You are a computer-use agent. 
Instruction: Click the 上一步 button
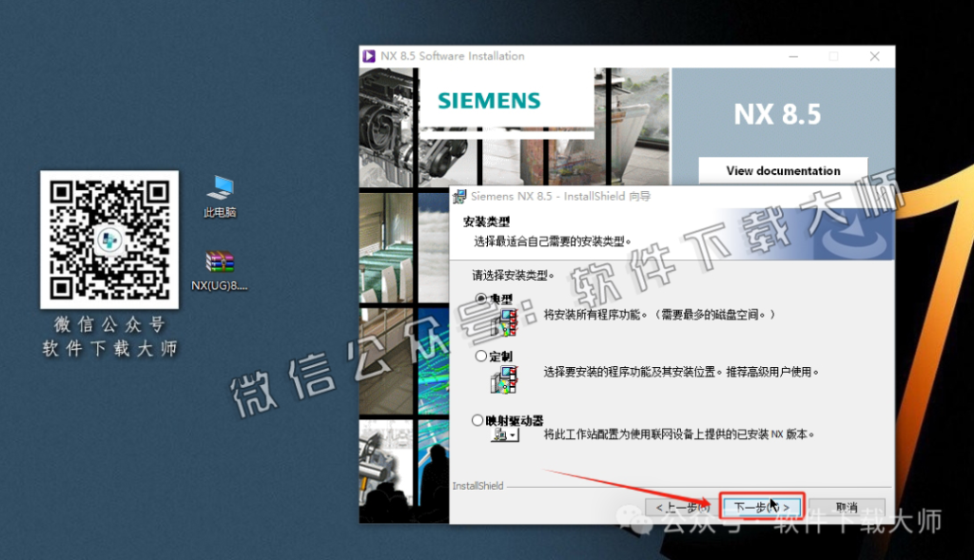pos(681,508)
